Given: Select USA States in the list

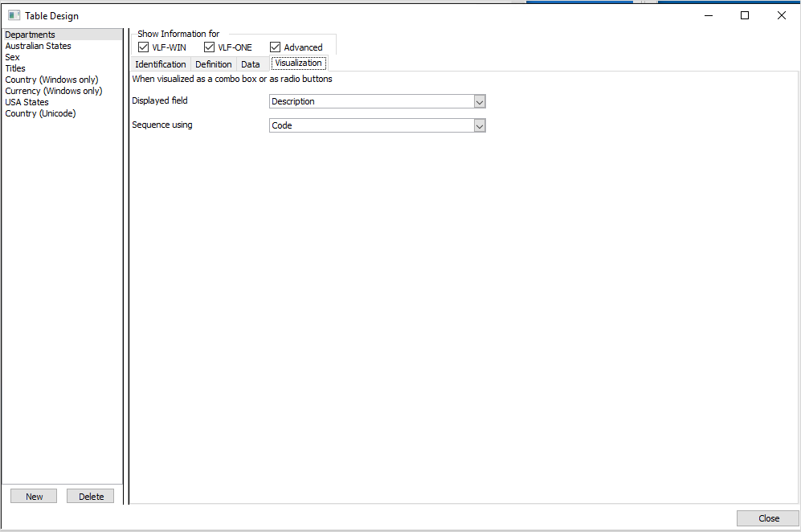Looking at the screenshot, I should [63, 102].
